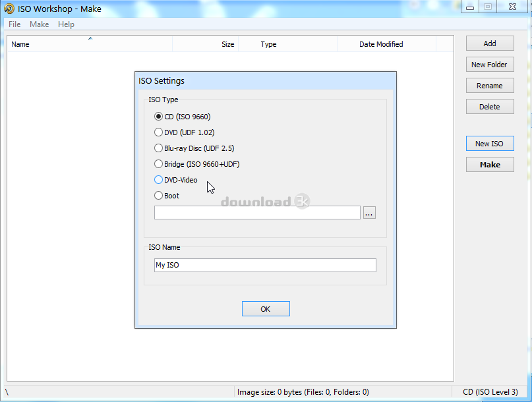The height and width of the screenshot is (402, 532).
Task: Click the Delete button
Action: tap(490, 107)
